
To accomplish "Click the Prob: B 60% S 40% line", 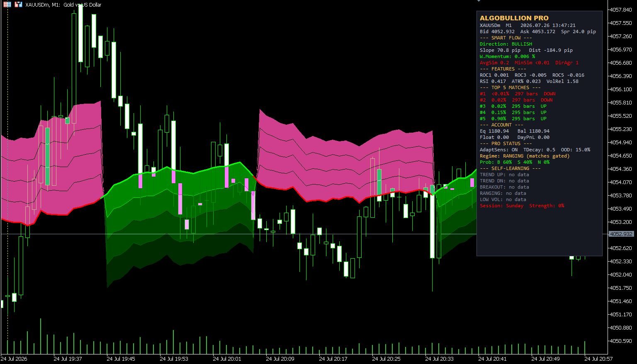I will [514, 162].
